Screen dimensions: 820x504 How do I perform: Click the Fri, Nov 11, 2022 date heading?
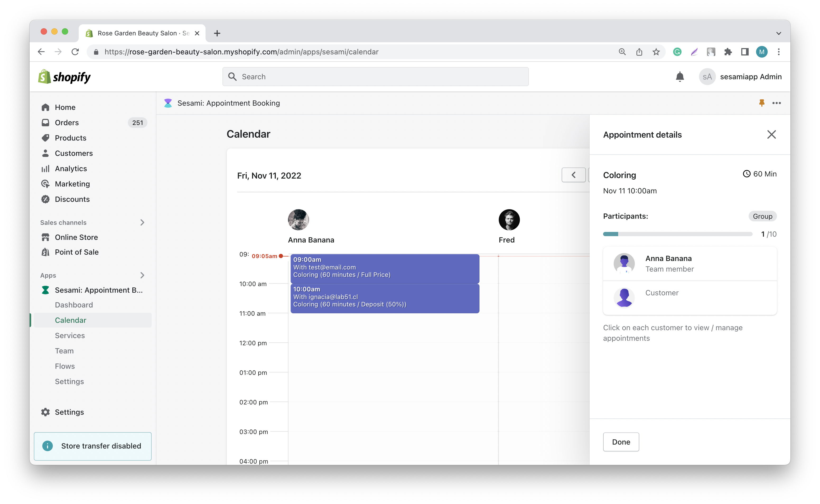(x=269, y=176)
